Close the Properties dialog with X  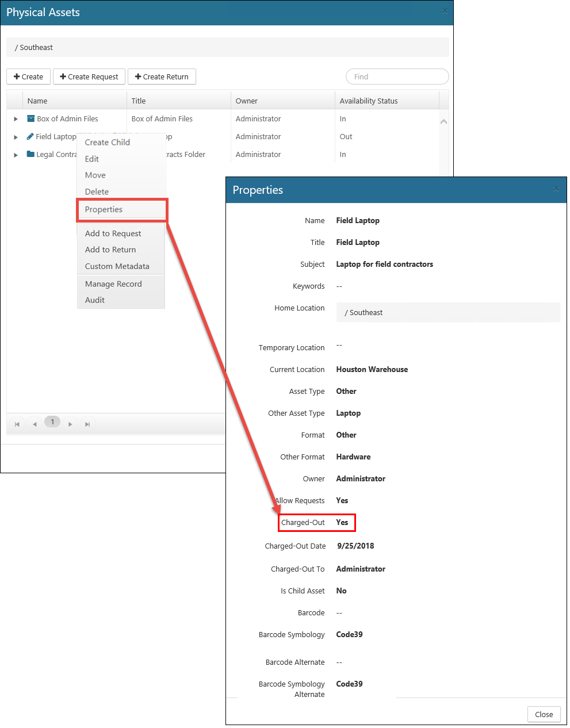[556, 189]
